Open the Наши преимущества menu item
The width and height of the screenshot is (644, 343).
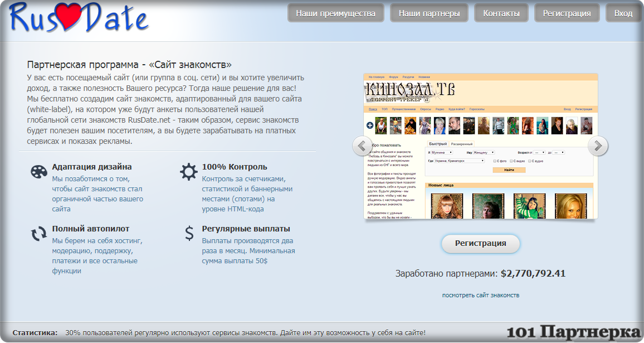click(335, 13)
